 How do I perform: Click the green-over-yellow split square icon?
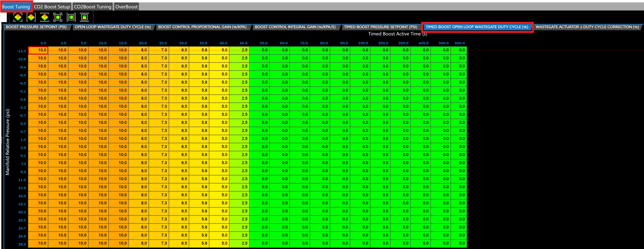click(x=84, y=17)
